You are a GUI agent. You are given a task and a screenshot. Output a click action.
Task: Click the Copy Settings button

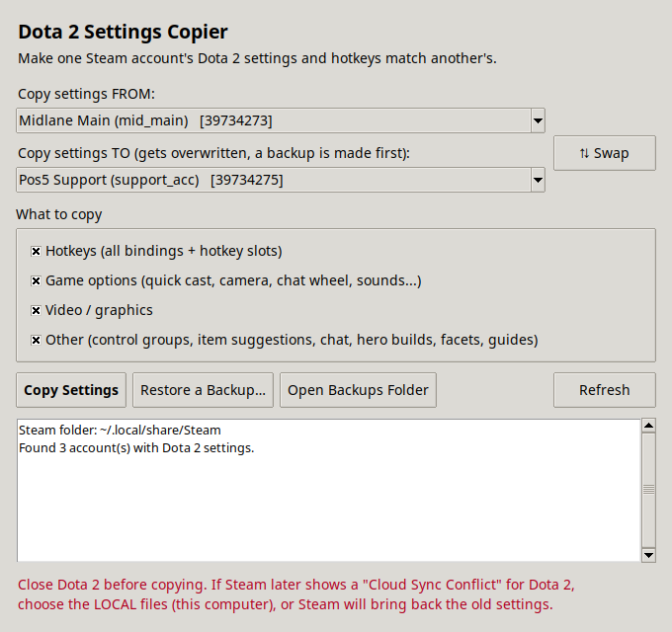click(71, 390)
